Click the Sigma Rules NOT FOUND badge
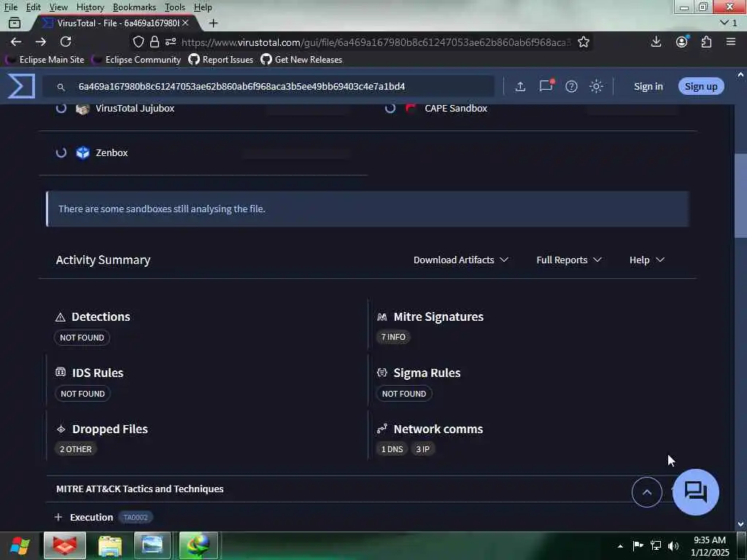747x560 pixels. [x=404, y=394]
